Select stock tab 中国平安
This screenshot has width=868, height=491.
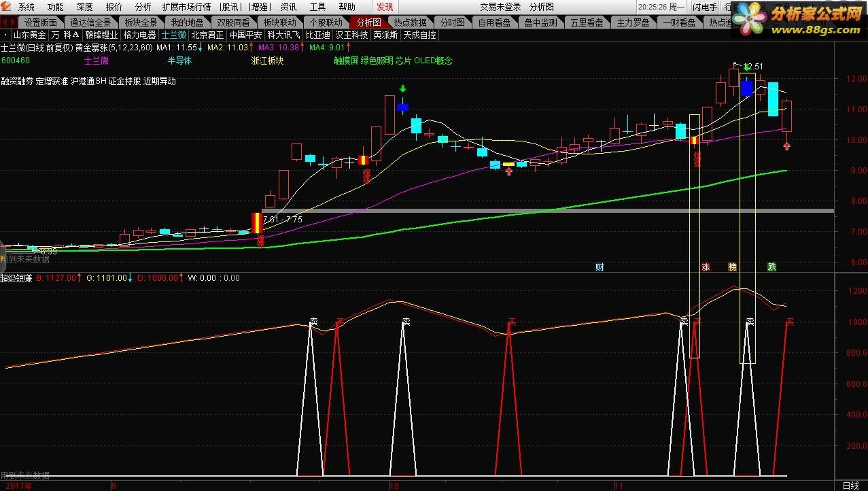tap(245, 35)
